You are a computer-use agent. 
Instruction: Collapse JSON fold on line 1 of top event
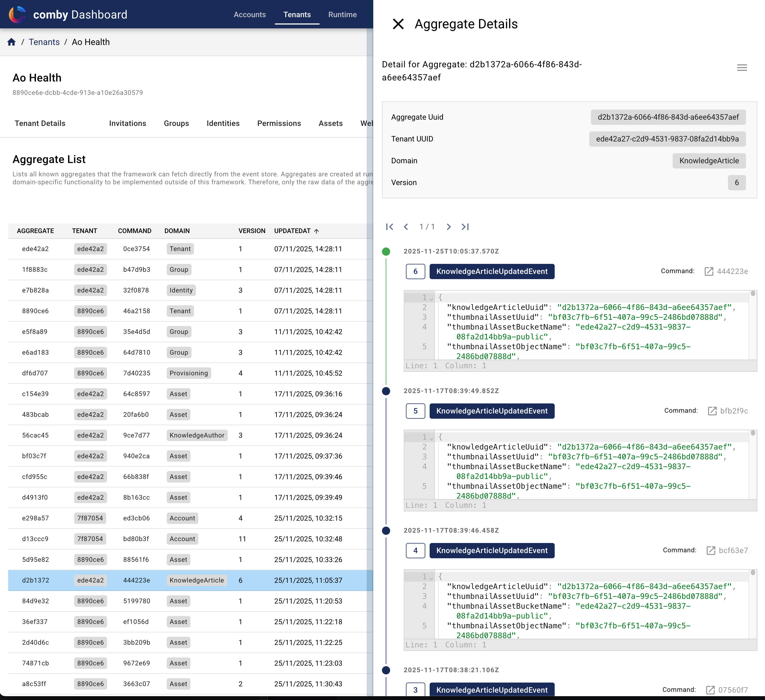pyautogui.click(x=431, y=298)
